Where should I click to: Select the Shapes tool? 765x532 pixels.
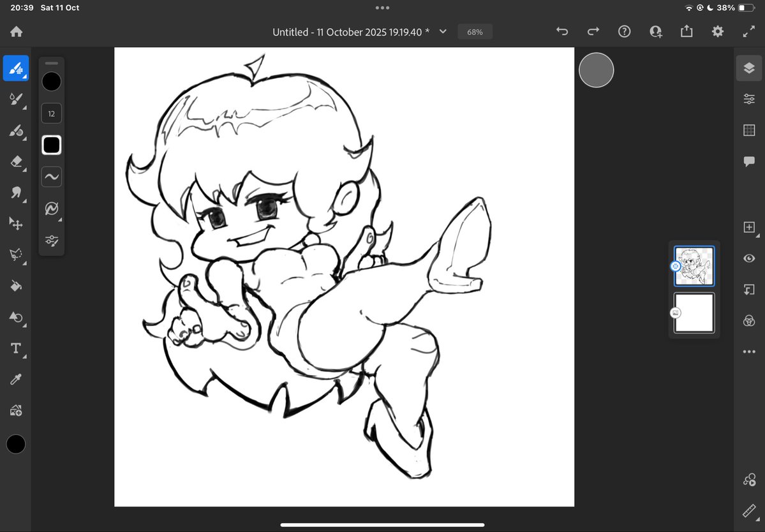coord(16,317)
